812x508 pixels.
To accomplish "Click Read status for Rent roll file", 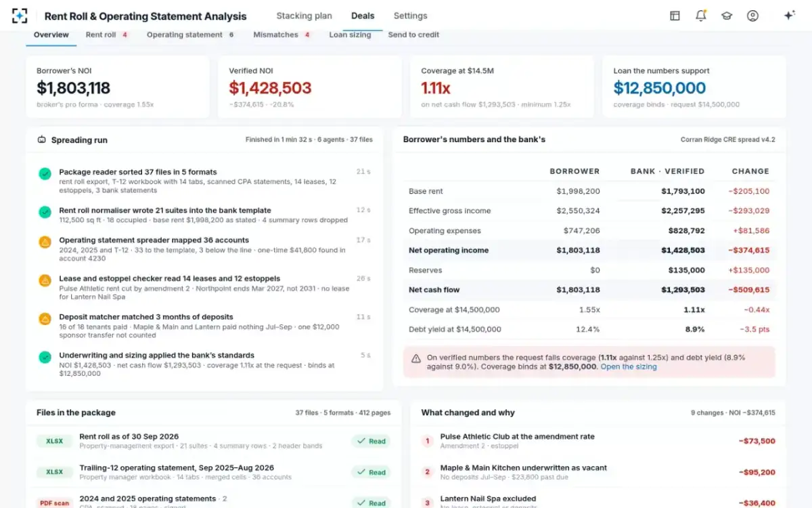I will 371,441.
